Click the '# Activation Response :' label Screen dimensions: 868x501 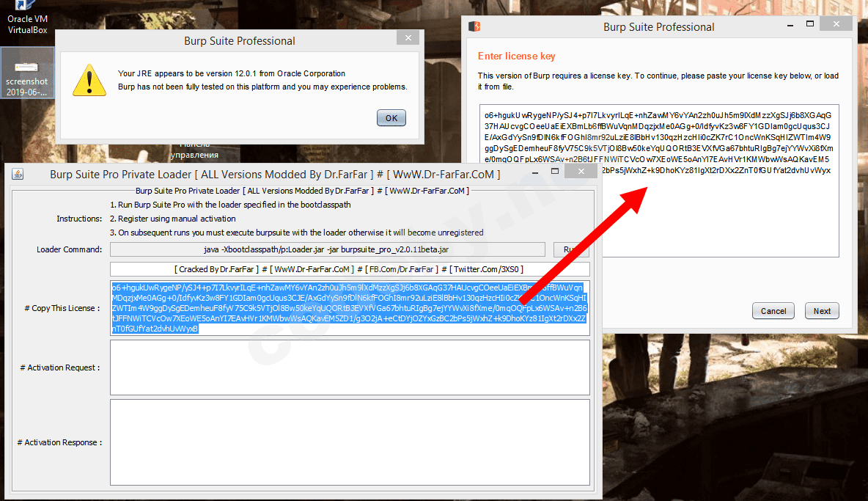click(x=59, y=442)
